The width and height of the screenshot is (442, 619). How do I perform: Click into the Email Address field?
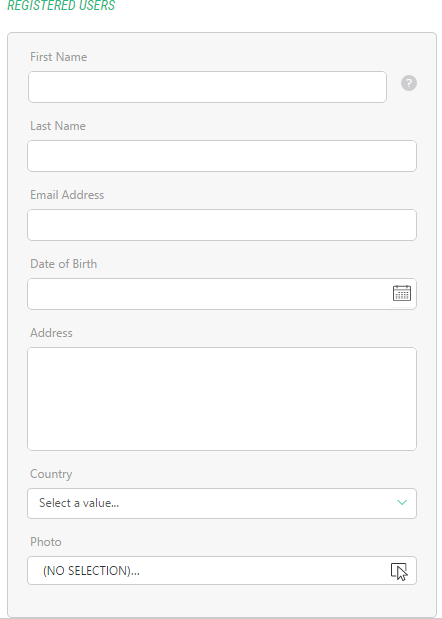[x=222, y=225]
